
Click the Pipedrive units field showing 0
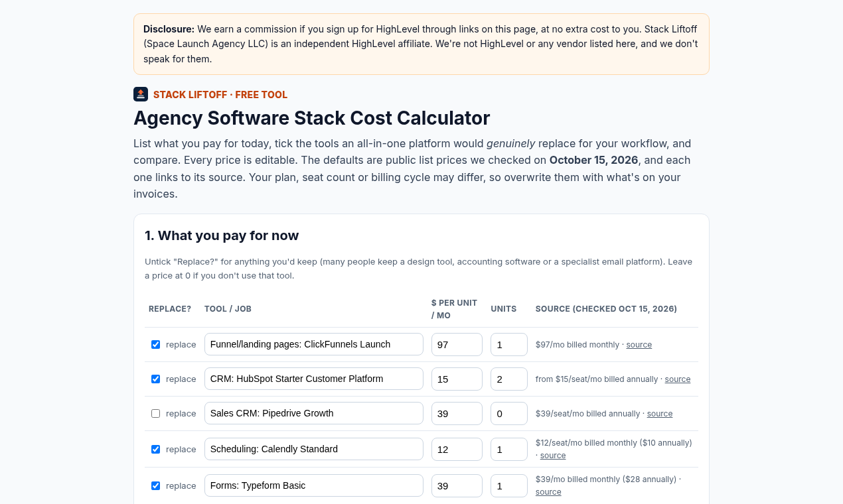[x=509, y=413]
